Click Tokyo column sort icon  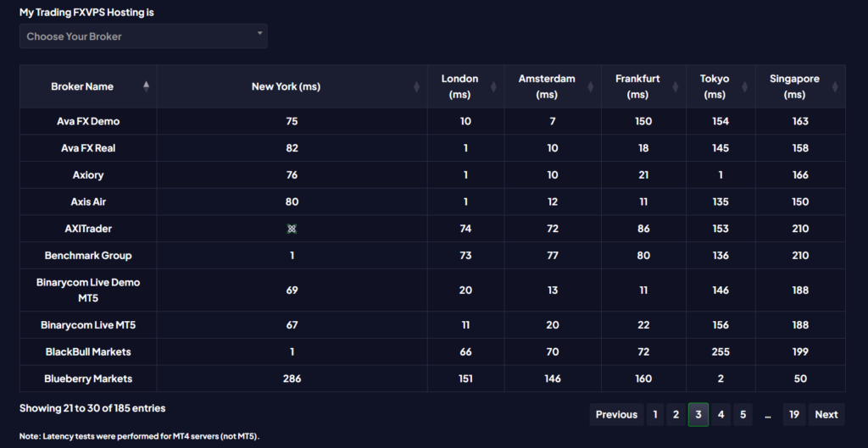point(744,86)
